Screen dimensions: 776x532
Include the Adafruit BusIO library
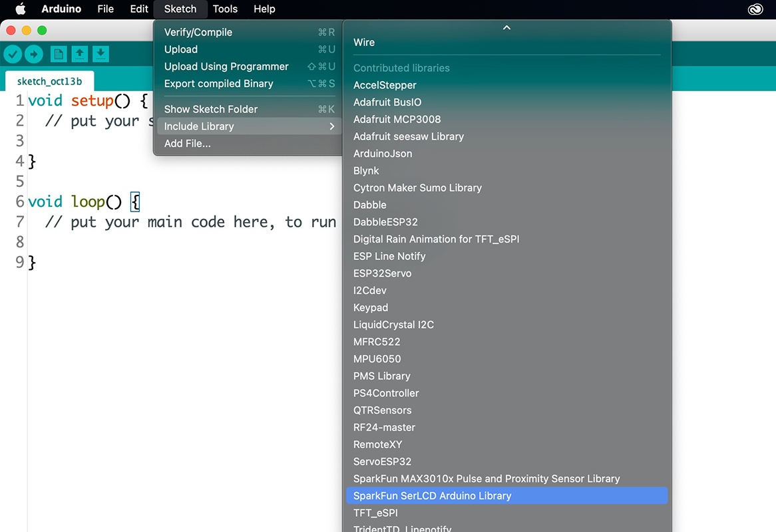[506, 102]
